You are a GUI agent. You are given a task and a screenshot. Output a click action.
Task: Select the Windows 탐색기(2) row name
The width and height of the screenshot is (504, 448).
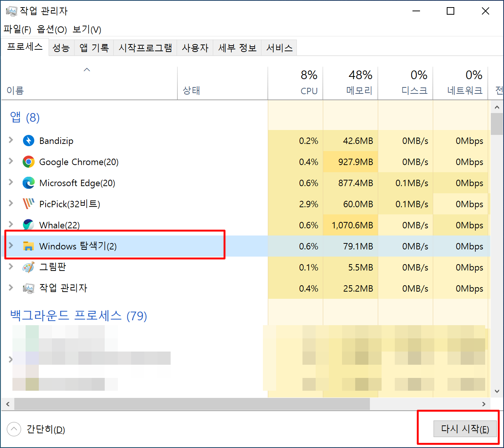pos(78,246)
